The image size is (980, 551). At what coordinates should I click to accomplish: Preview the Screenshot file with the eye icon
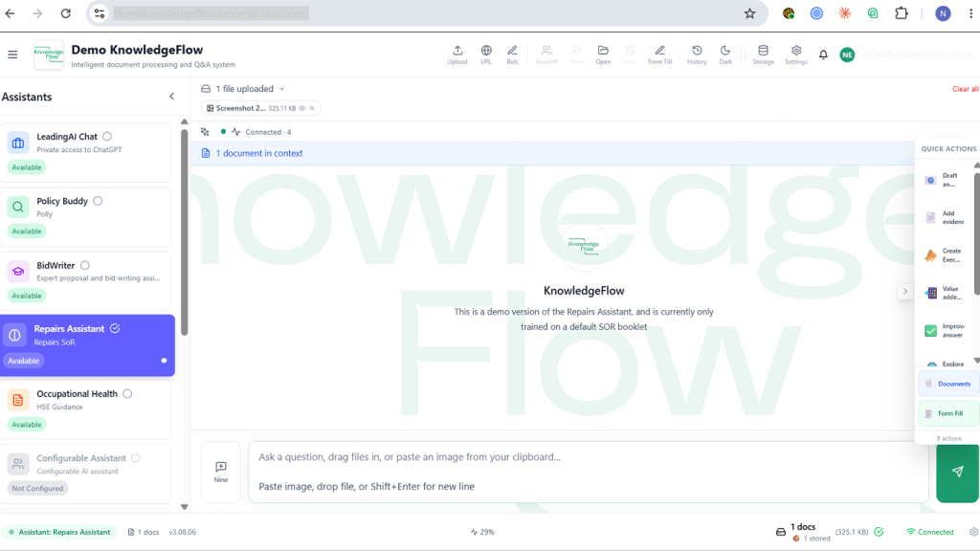pyautogui.click(x=302, y=108)
